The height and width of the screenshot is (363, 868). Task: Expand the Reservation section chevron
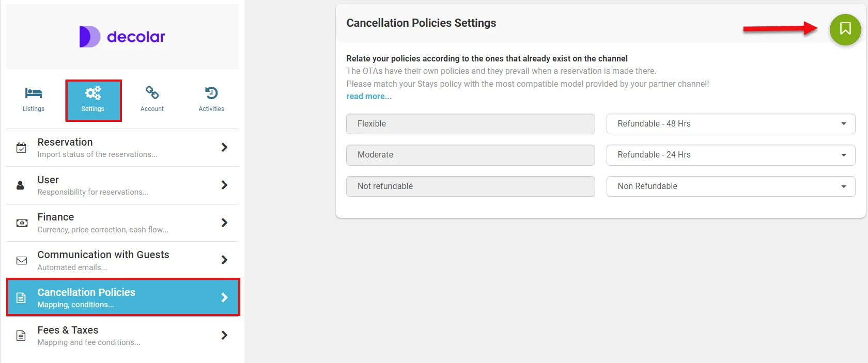(224, 148)
